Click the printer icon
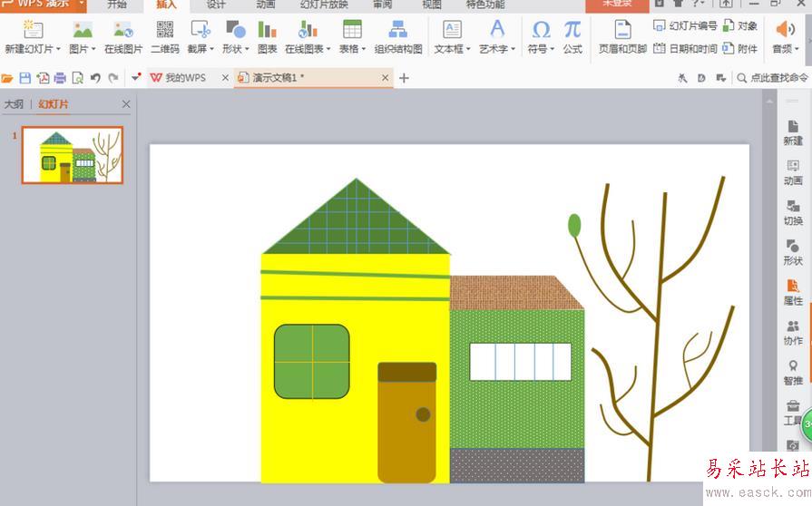 [x=60, y=78]
